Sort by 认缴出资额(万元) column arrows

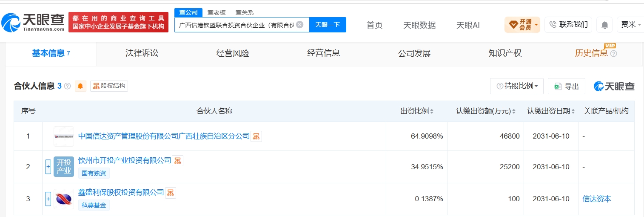(x=515, y=111)
